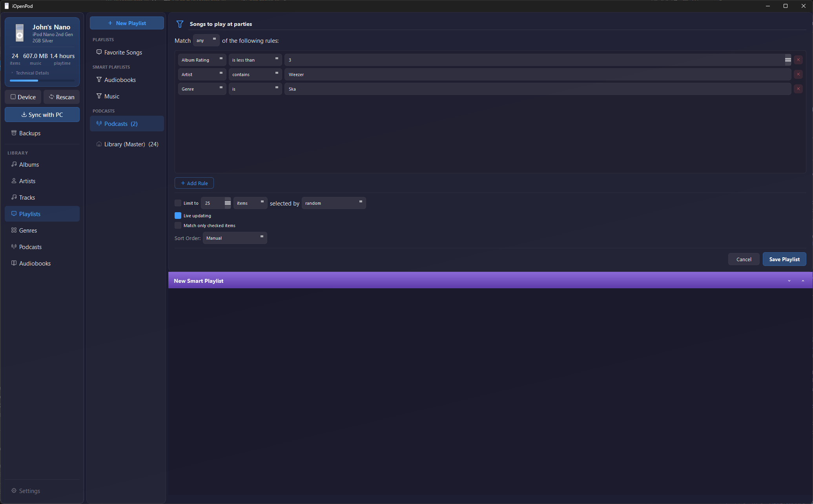Delete the Album Rating rule
The width and height of the screenshot is (813, 504).
pos(798,60)
